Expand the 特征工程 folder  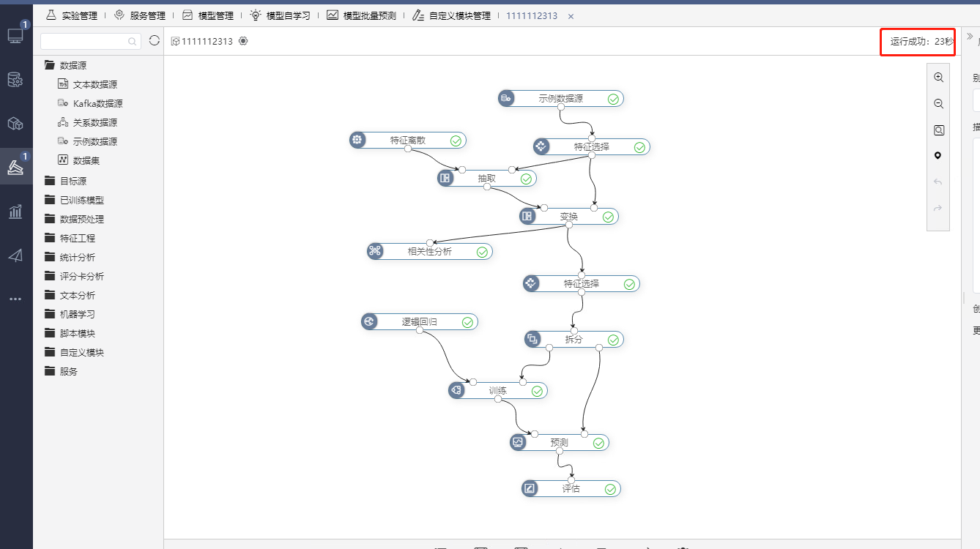click(70, 238)
